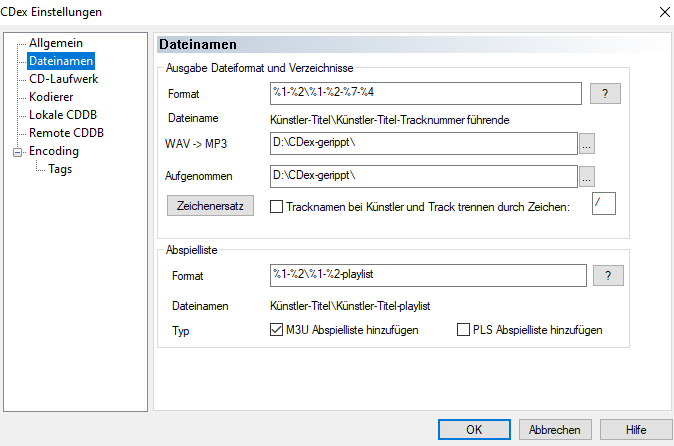Open the CD-Laufwerk settings page
This screenshot has width=674, height=446.
[63, 79]
